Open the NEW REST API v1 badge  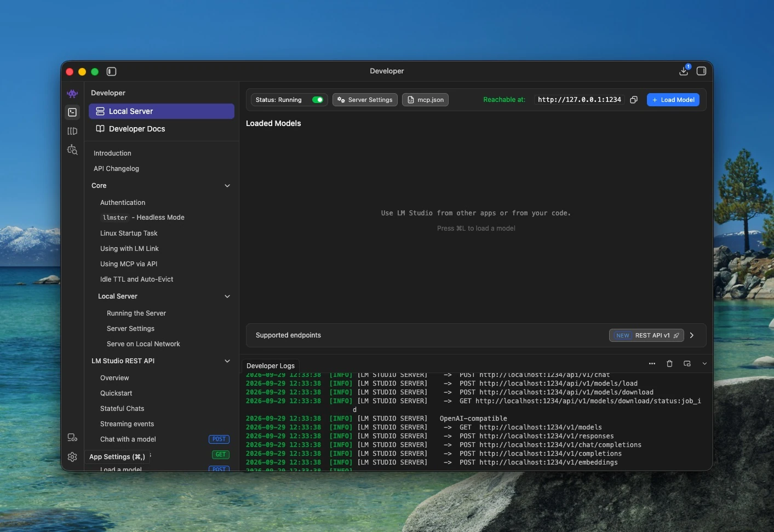tap(646, 335)
